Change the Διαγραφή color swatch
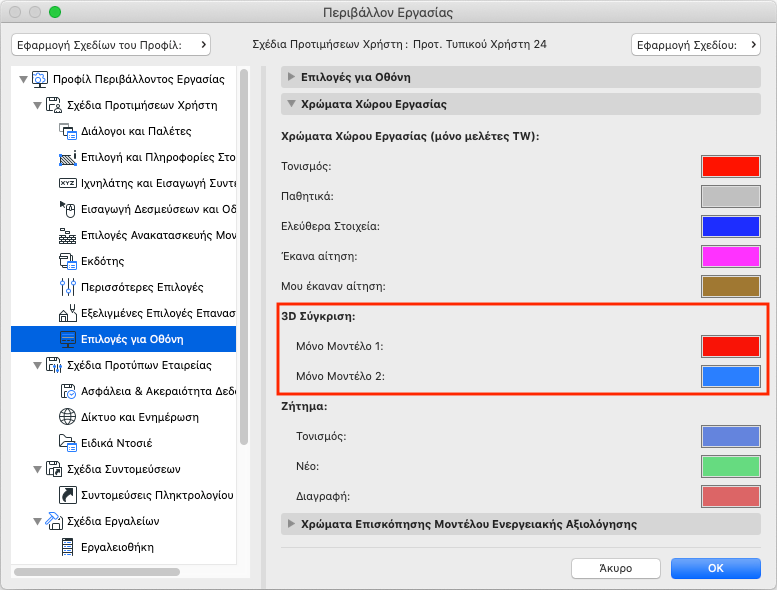Viewport: 777px width, 590px height. point(730,496)
